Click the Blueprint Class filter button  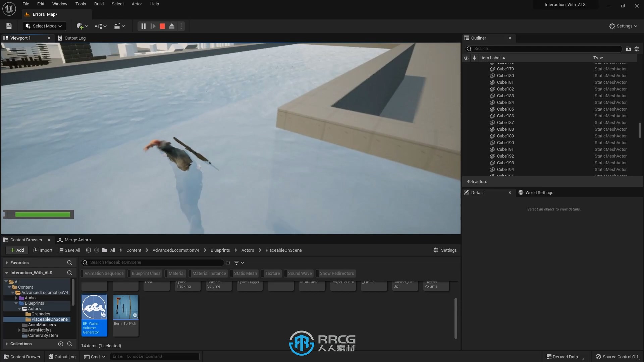[146, 273]
